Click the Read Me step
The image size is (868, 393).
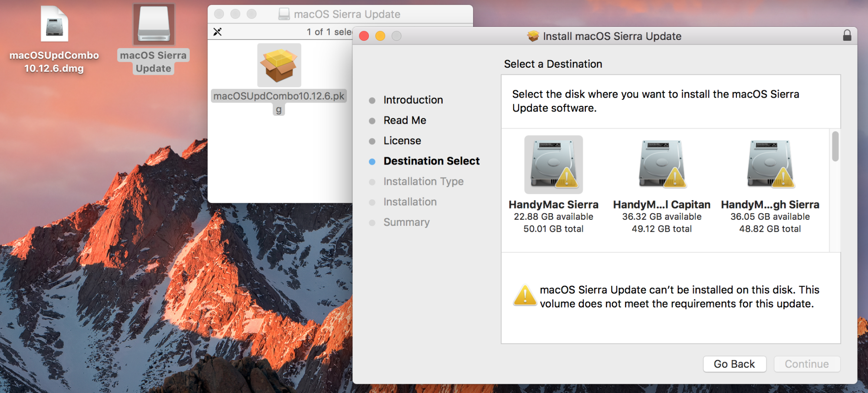[404, 120]
